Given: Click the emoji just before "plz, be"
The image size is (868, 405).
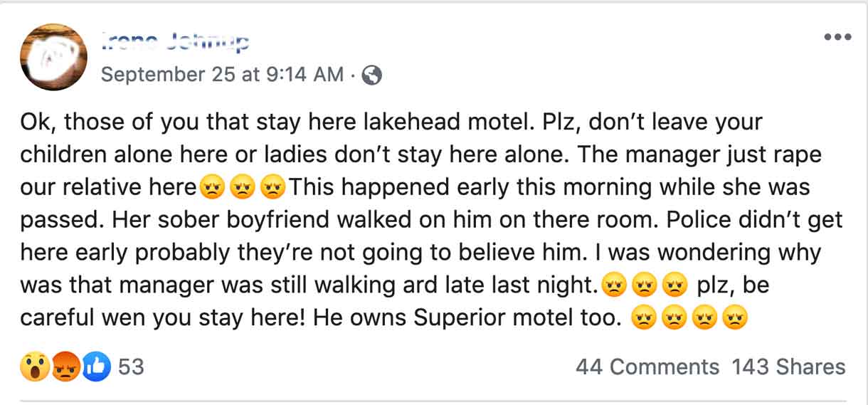Looking at the screenshot, I should [x=673, y=286].
